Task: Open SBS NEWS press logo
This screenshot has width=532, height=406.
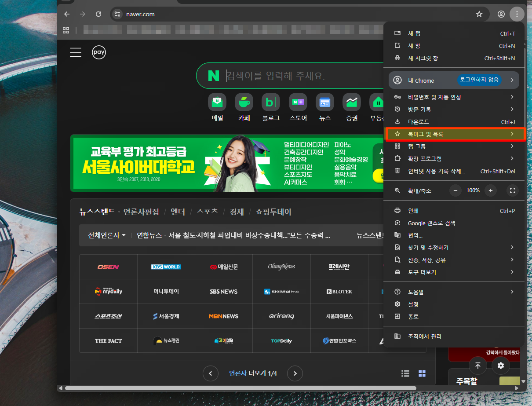Action: [x=224, y=292]
